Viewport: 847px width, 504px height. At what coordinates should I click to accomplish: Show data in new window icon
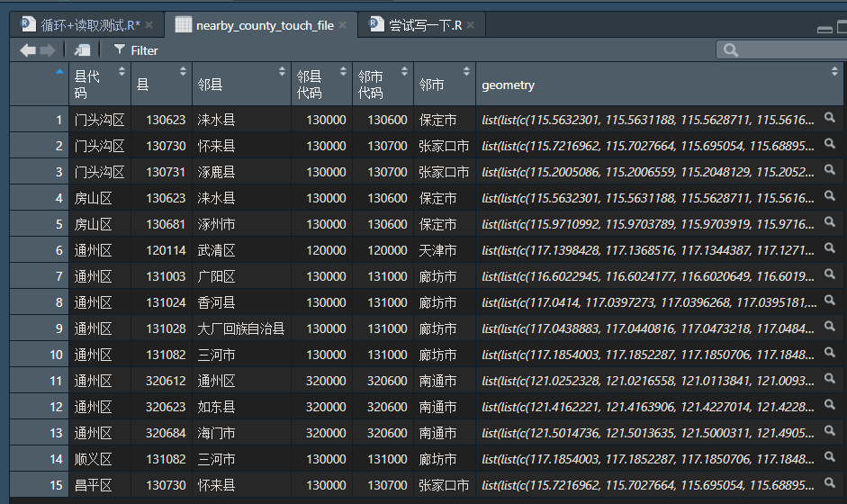coord(82,50)
